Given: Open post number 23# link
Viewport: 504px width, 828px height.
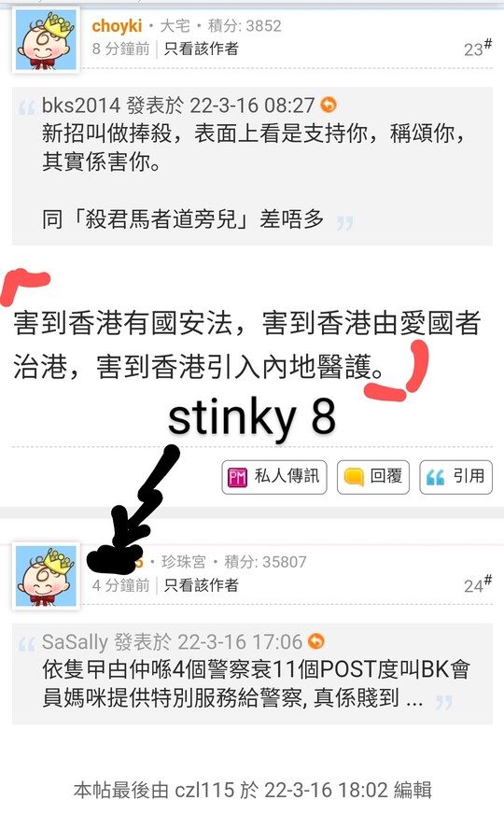Looking at the screenshot, I should pos(478,49).
